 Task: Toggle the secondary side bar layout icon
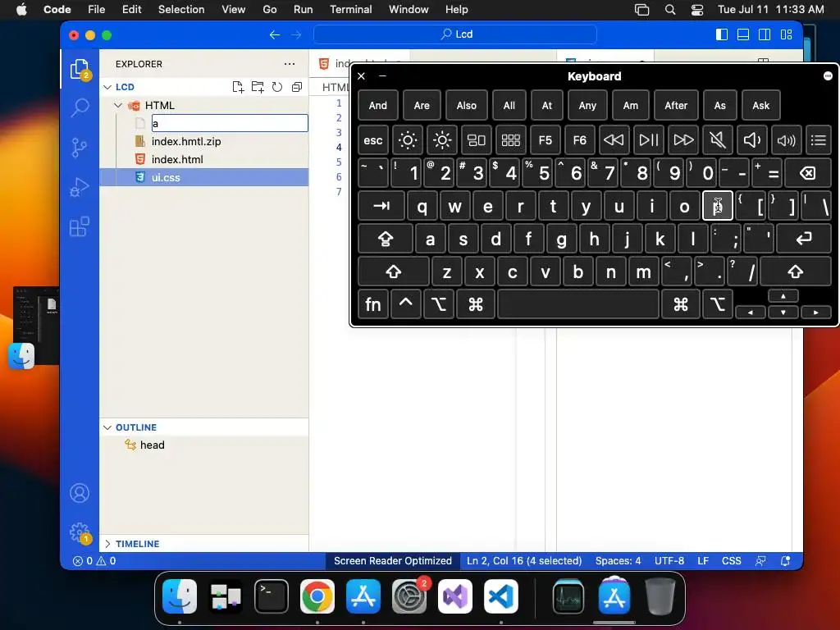(x=765, y=34)
